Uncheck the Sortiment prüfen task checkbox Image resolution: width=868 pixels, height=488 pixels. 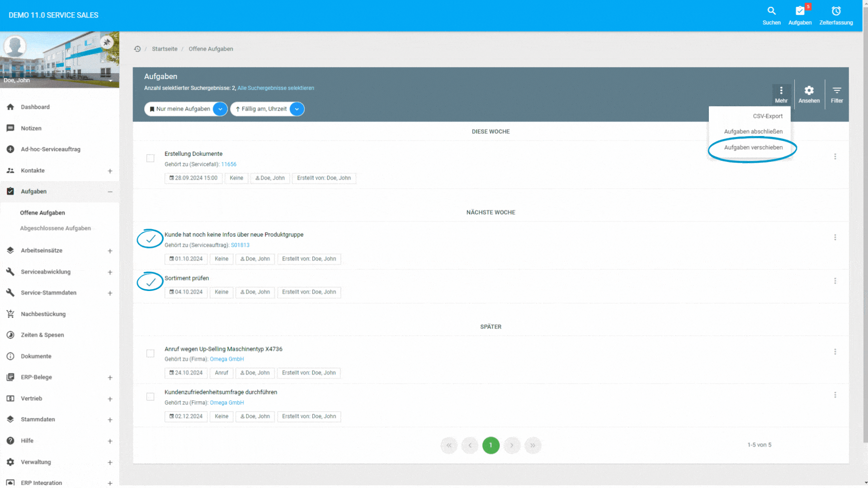tap(151, 282)
